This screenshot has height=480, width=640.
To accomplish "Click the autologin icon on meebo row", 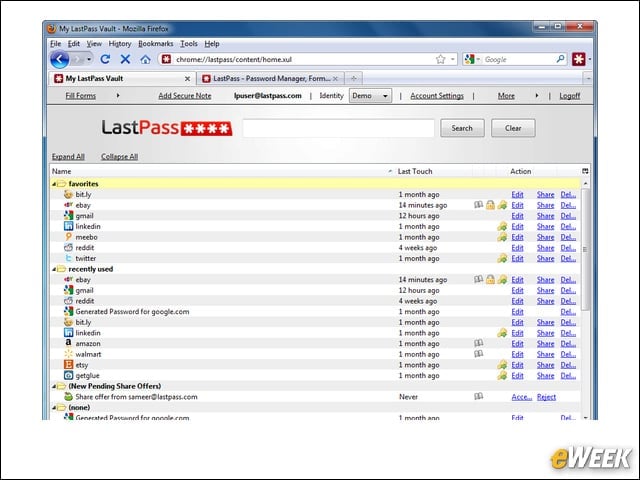I will (x=502, y=237).
